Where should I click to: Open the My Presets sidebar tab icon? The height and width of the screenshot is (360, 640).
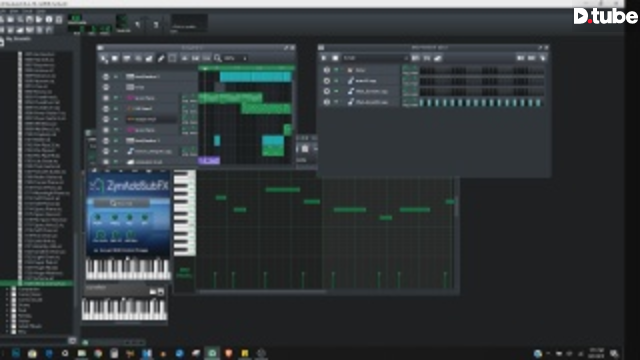(2, 42)
